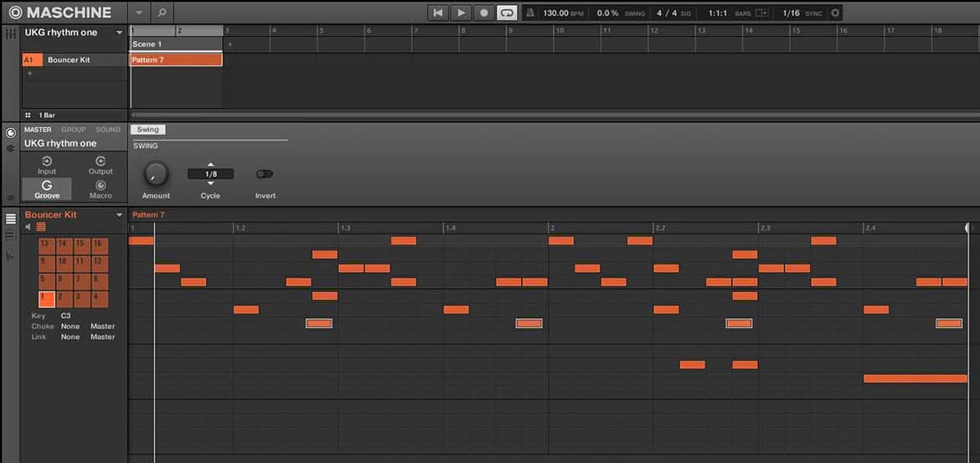This screenshot has height=463, width=980.
Task: Select pad 7
Action: click(82, 282)
